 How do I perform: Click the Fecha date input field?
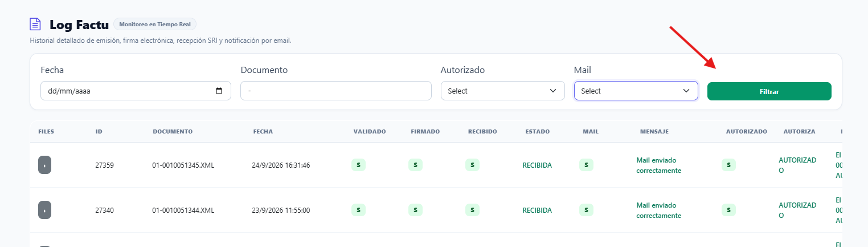pyautogui.click(x=136, y=91)
